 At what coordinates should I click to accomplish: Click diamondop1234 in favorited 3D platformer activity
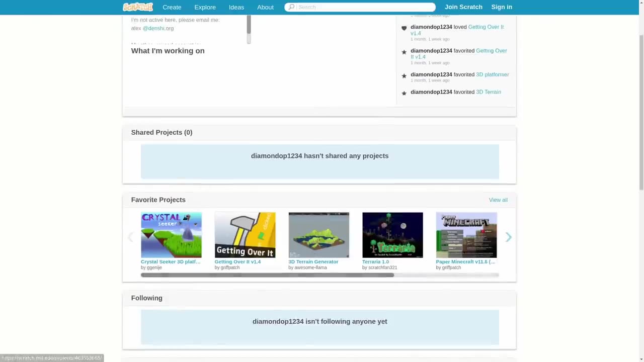tap(431, 74)
